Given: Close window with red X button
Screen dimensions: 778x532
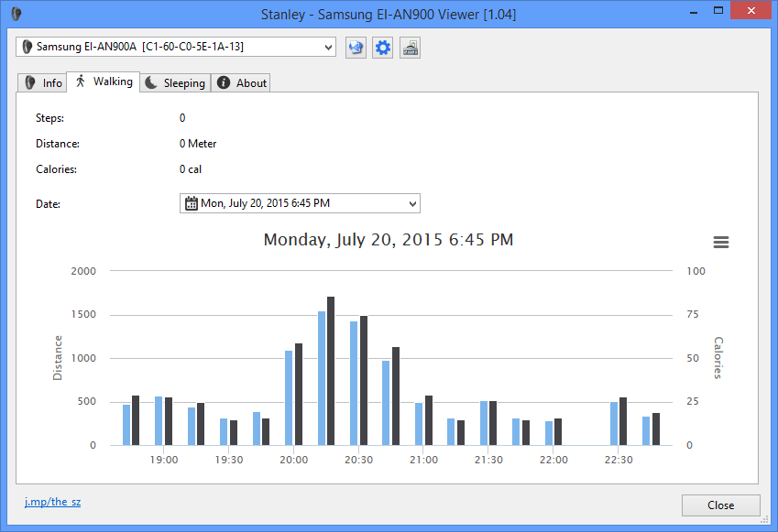Looking at the screenshot, I should click(x=751, y=10).
